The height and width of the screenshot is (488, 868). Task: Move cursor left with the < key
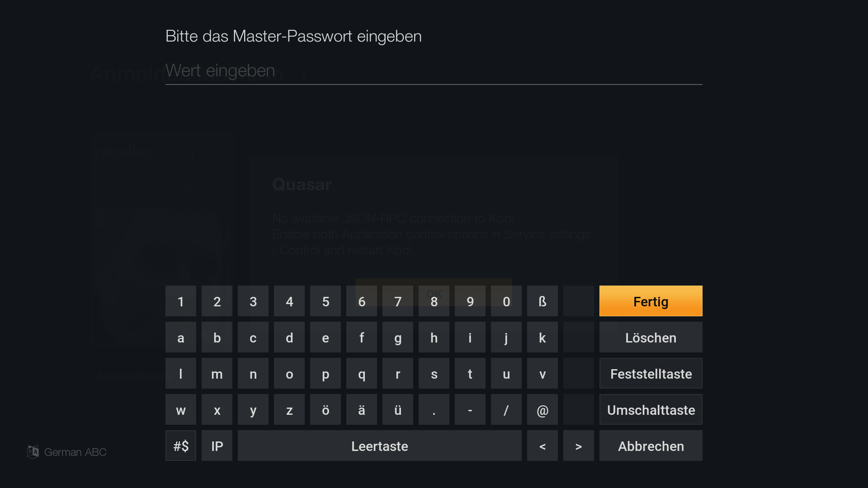(x=542, y=446)
